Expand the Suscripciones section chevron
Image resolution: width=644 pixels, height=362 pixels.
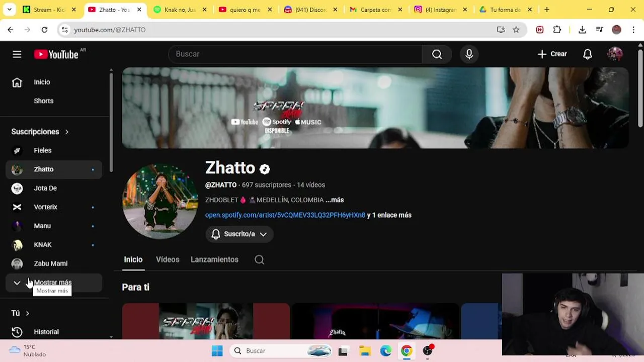66,132
